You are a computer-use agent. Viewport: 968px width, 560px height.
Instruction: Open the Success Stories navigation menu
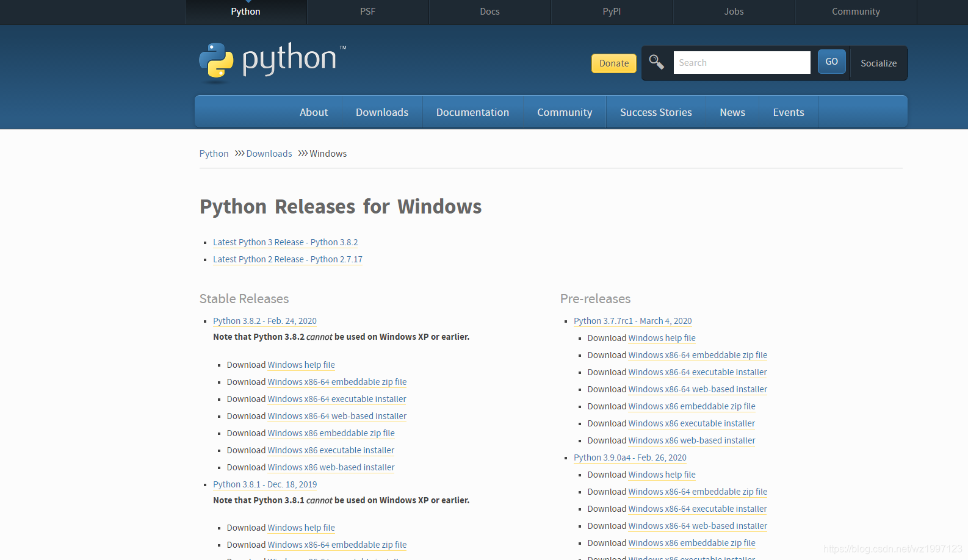[x=656, y=112]
